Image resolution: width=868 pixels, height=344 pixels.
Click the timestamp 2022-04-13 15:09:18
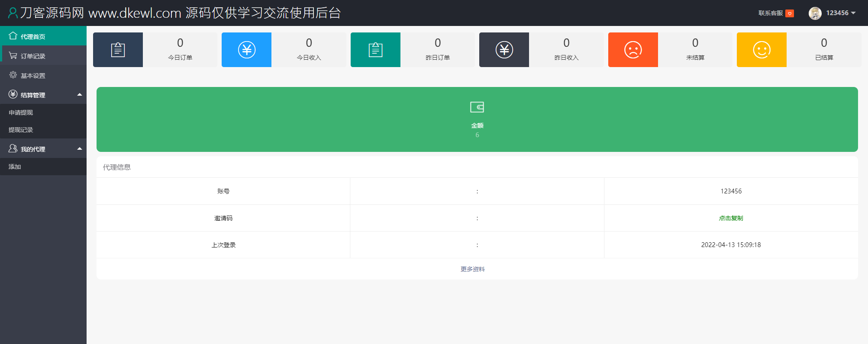click(731, 245)
